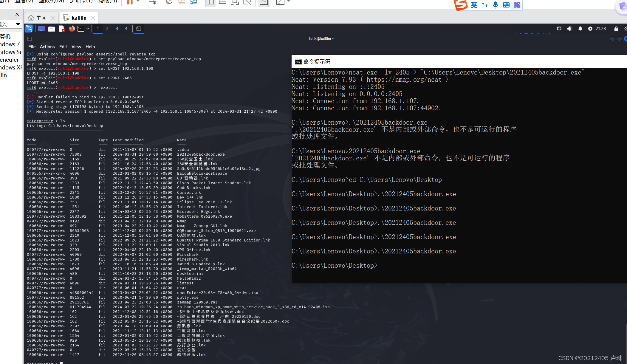Switch to workspace 1

[98, 29]
